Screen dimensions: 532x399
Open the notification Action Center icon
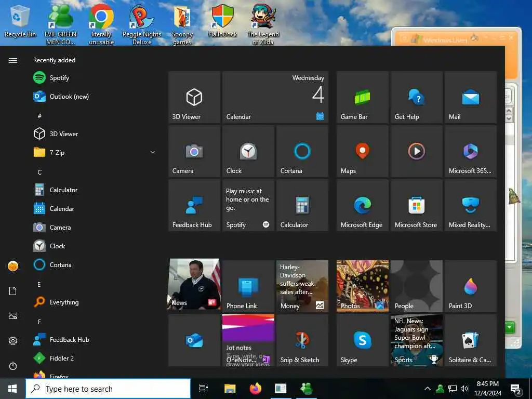[516, 389]
